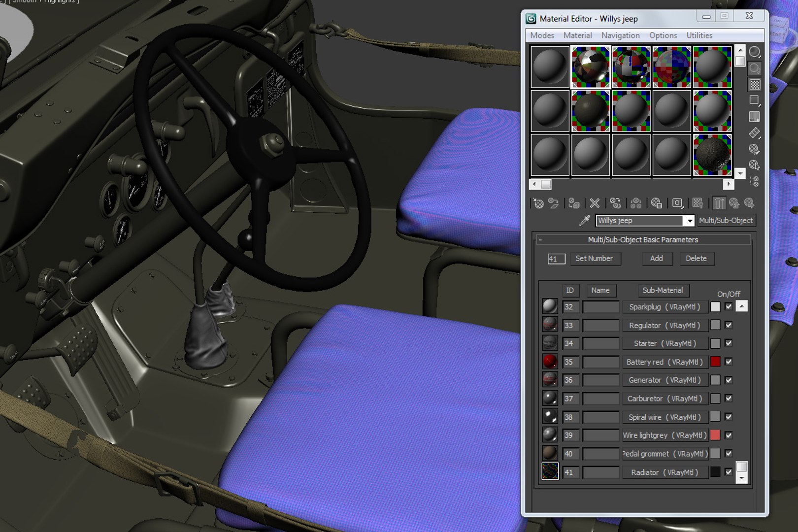
Task: Open the Material ID Channel flyout
Action: click(677, 203)
